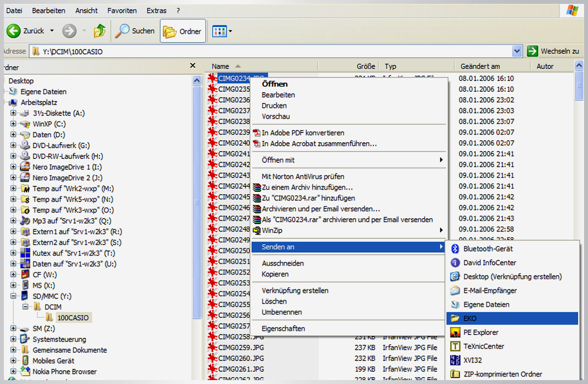The width and height of the screenshot is (588, 384).
Task: Open the Favoriten menu
Action: point(122,10)
